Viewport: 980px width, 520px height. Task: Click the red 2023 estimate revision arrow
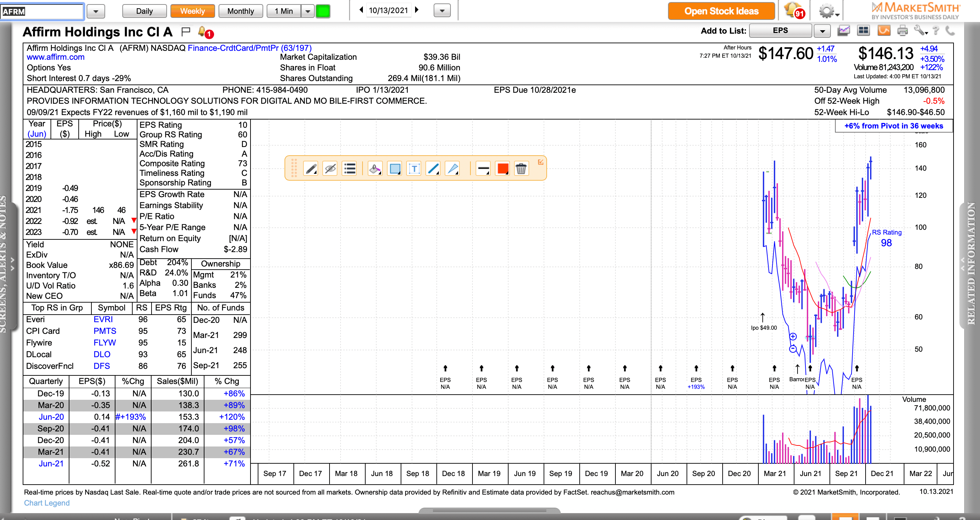point(134,231)
